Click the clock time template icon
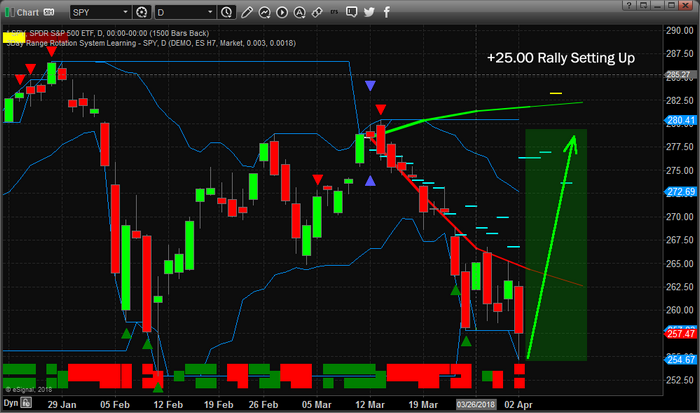Screen dimensions: 700x413 226,12
